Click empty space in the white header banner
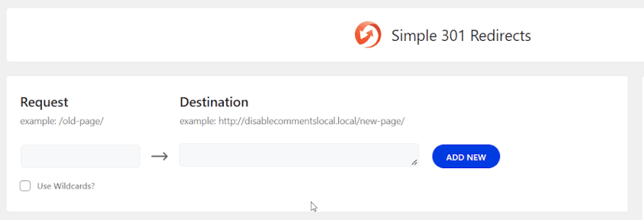 164,35
